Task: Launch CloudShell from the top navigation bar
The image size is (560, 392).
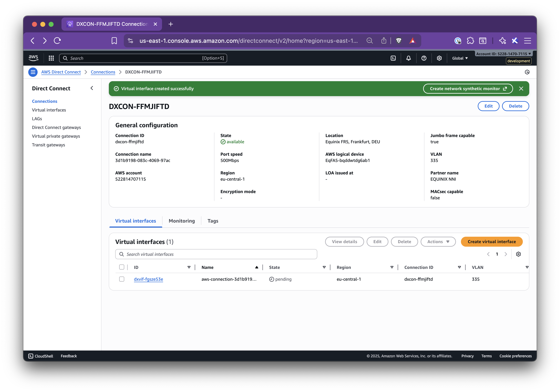Action: pyautogui.click(x=393, y=58)
